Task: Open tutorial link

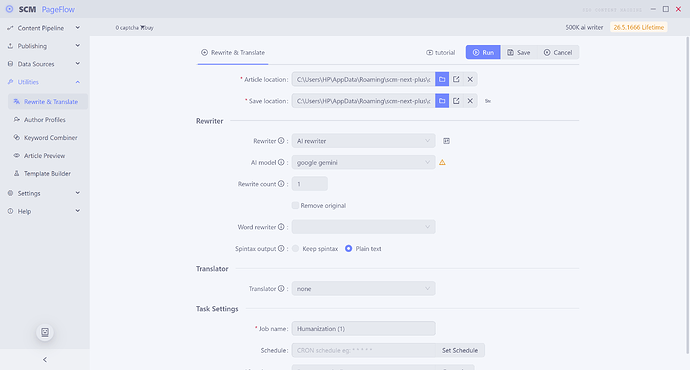Action: point(440,52)
